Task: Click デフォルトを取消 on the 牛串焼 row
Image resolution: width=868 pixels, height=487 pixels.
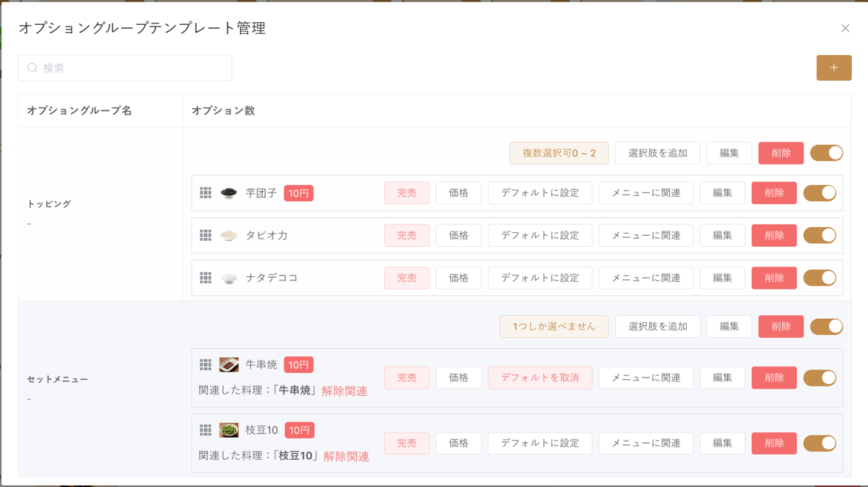Action: tap(540, 378)
